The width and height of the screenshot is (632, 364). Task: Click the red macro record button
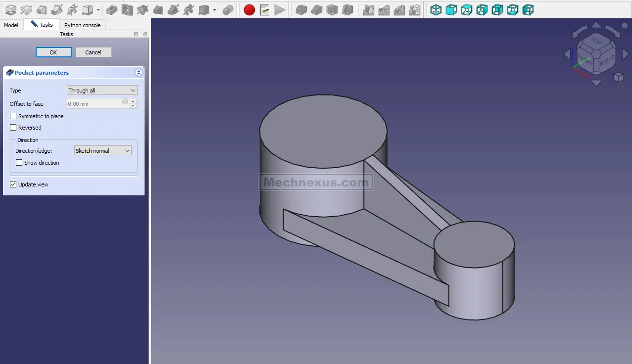pos(249,10)
